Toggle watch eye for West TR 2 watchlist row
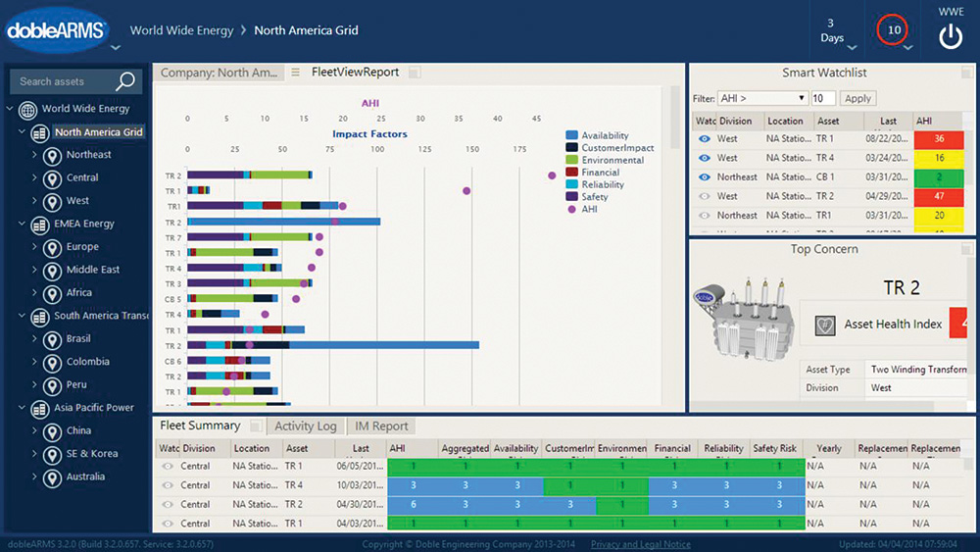 coord(705,196)
